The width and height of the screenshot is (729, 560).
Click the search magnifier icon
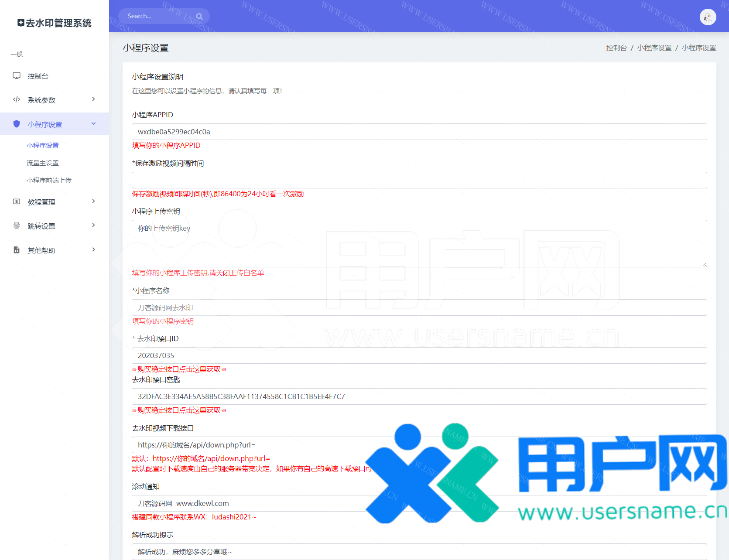[199, 17]
